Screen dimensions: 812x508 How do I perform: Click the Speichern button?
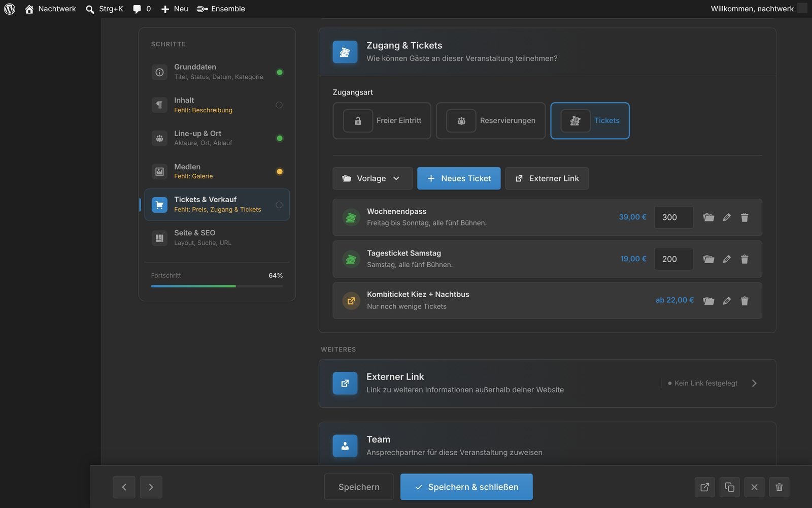359,487
